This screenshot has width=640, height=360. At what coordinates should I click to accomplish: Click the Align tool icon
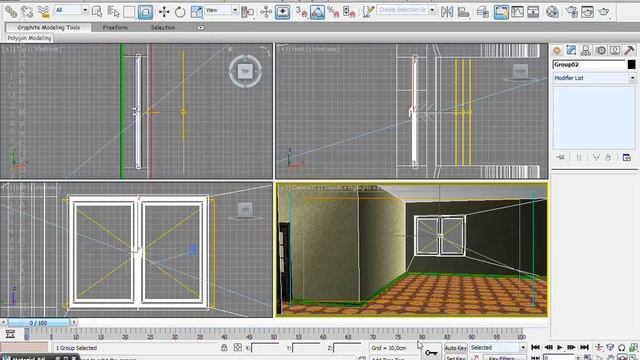click(463, 11)
